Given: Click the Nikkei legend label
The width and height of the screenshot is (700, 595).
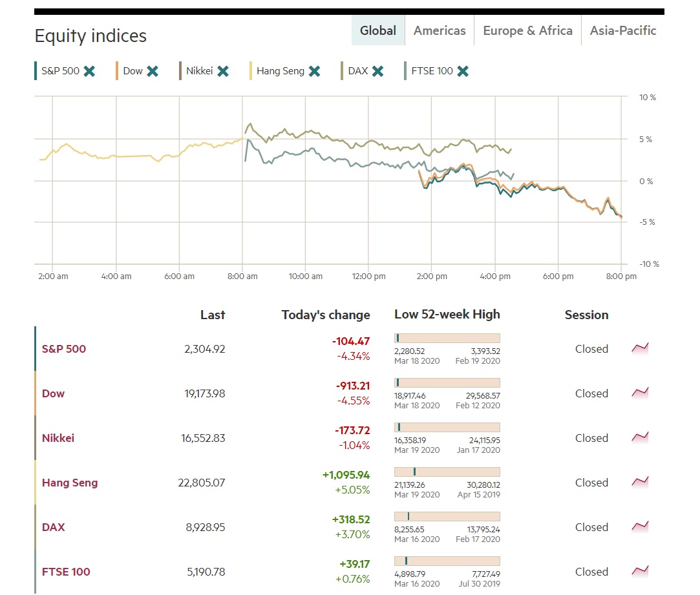Looking at the screenshot, I should tap(199, 71).
